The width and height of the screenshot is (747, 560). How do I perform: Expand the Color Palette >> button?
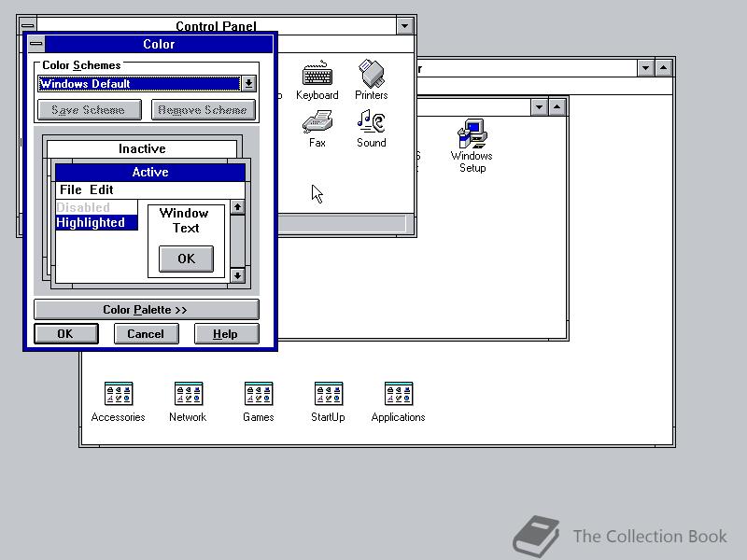coord(147,310)
